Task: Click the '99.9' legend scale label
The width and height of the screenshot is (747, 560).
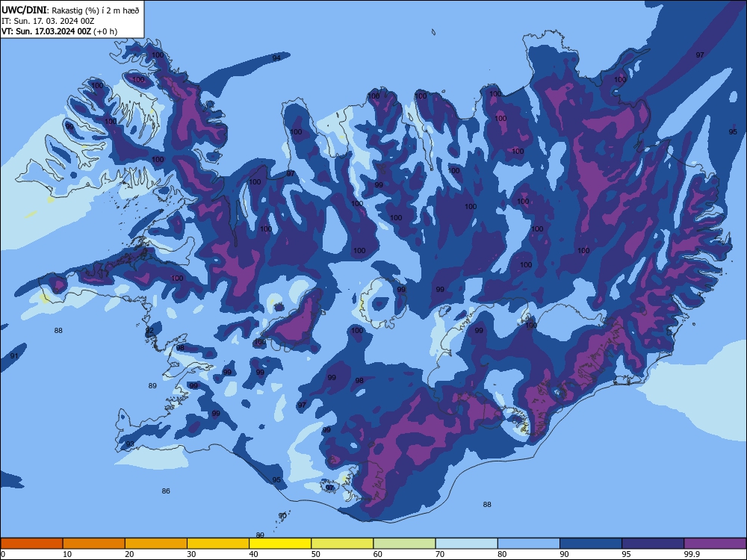Action: click(x=692, y=554)
